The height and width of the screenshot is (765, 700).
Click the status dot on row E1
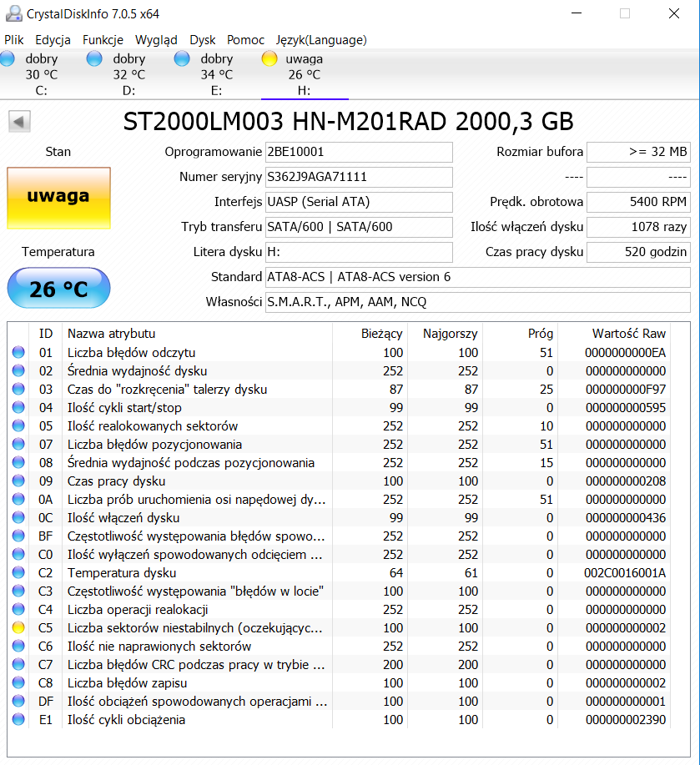[18, 720]
